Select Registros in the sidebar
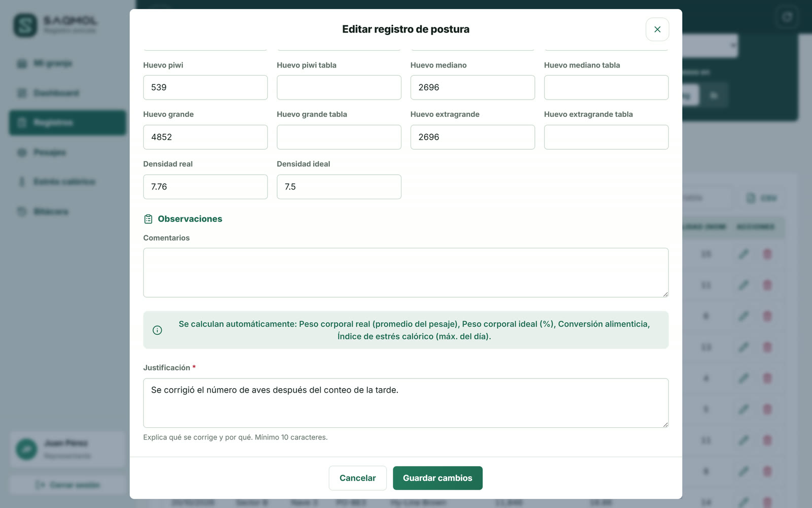Screen dimensions: 812x508 (67, 122)
